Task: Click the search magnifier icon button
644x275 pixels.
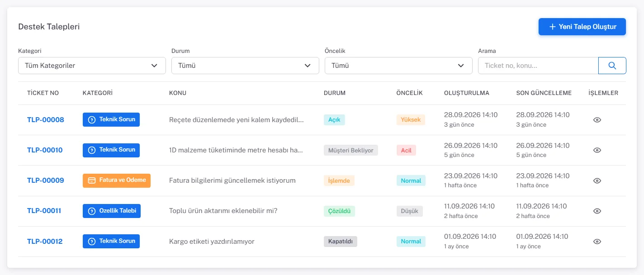Action: point(612,66)
